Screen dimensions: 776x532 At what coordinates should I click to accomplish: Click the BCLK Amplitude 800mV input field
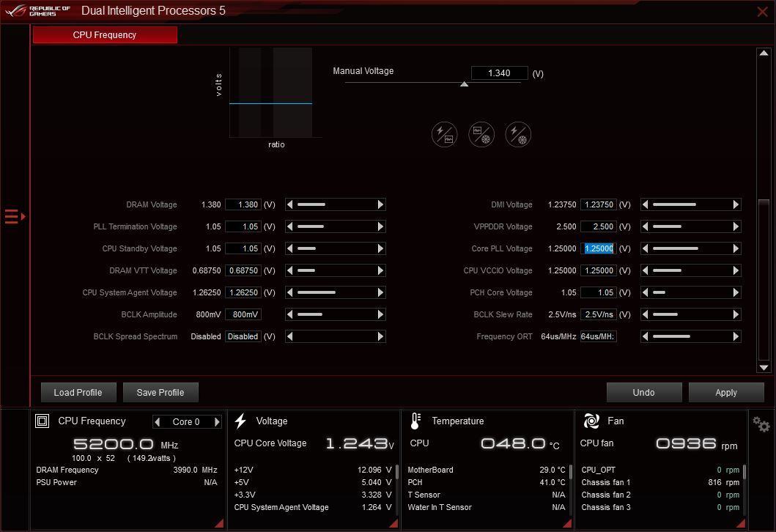tap(243, 314)
